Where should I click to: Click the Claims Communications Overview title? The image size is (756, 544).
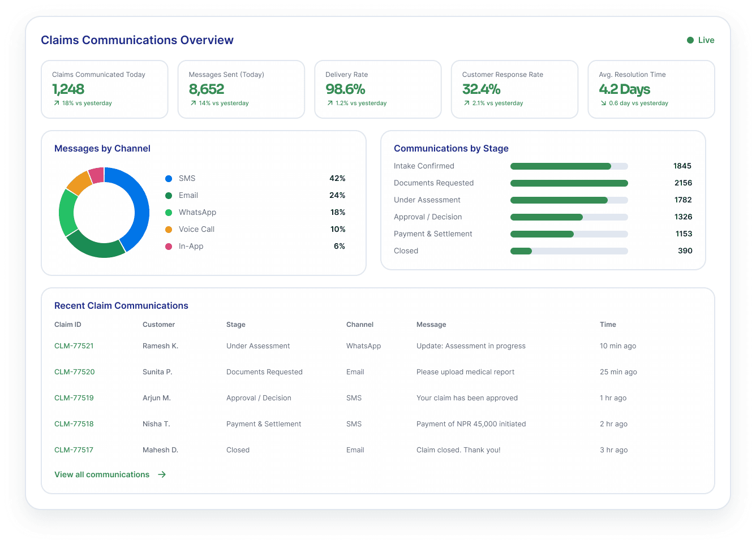pos(137,40)
